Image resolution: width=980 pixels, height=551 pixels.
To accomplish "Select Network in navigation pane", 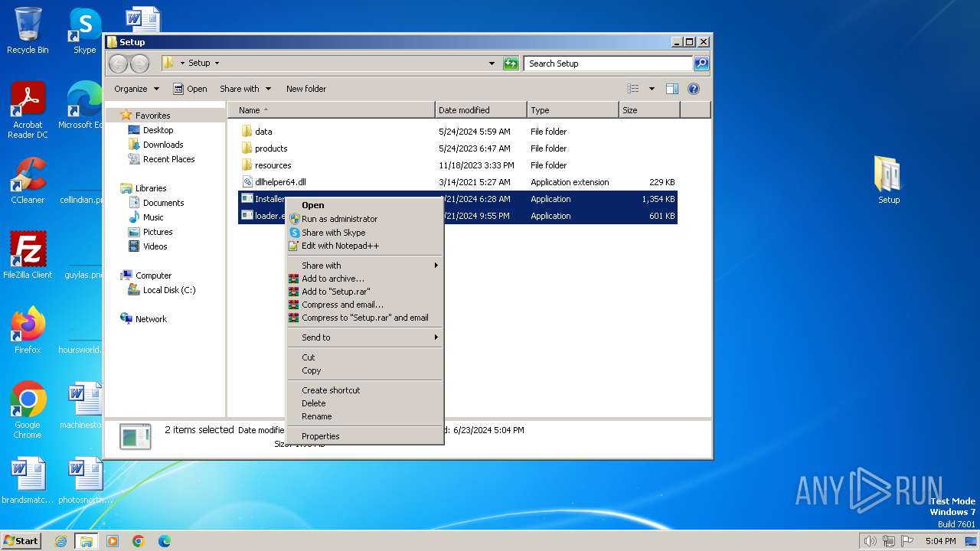I will coord(143,319).
